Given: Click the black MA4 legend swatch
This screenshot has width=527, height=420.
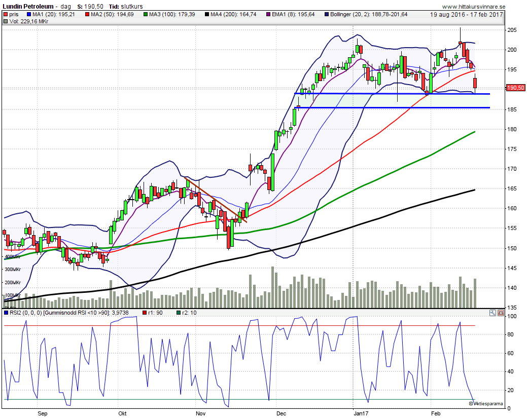Looking at the screenshot, I should tap(207, 14).
